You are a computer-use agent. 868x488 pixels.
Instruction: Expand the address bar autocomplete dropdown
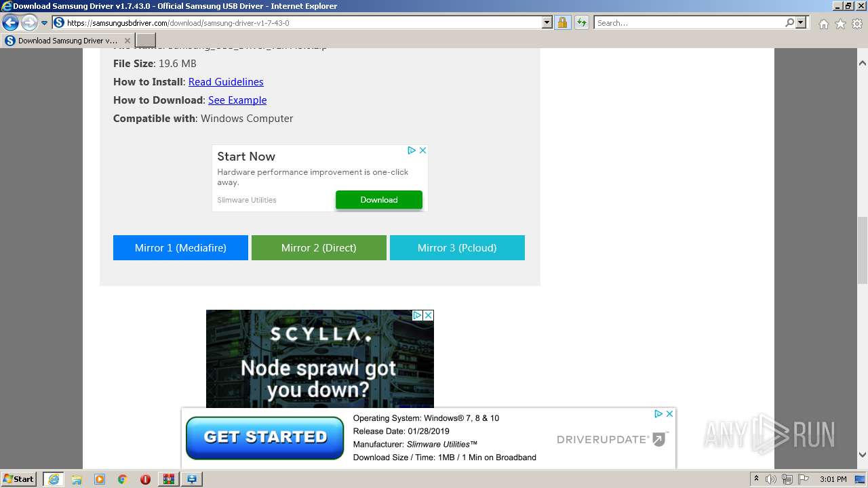tap(547, 23)
